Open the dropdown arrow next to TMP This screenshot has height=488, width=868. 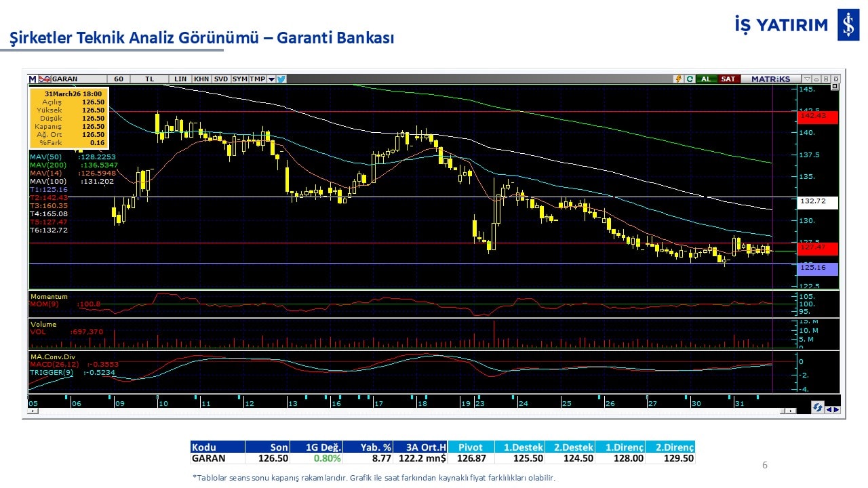[x=271, y=79]
